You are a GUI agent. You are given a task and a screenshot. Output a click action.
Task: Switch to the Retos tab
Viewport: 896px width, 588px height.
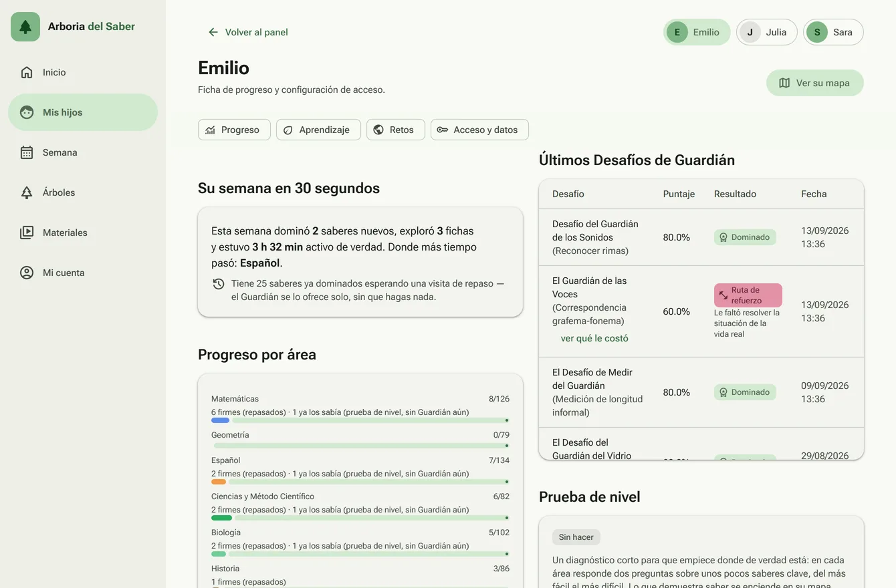[396, 130]
